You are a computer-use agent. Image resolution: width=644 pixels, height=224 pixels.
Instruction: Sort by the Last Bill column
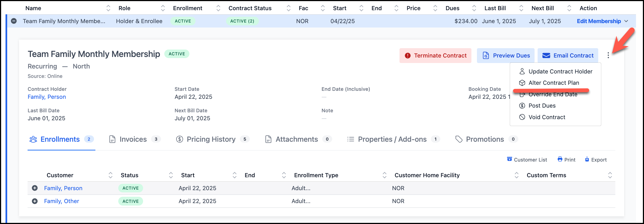(x=521, y=8)
